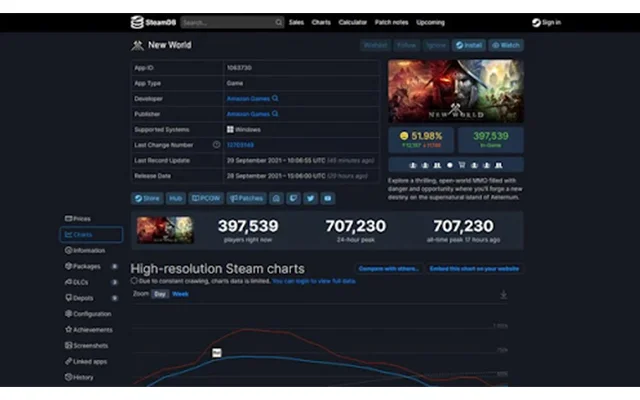Click the PCGW button
640x400 pixels.
(206, 198)
